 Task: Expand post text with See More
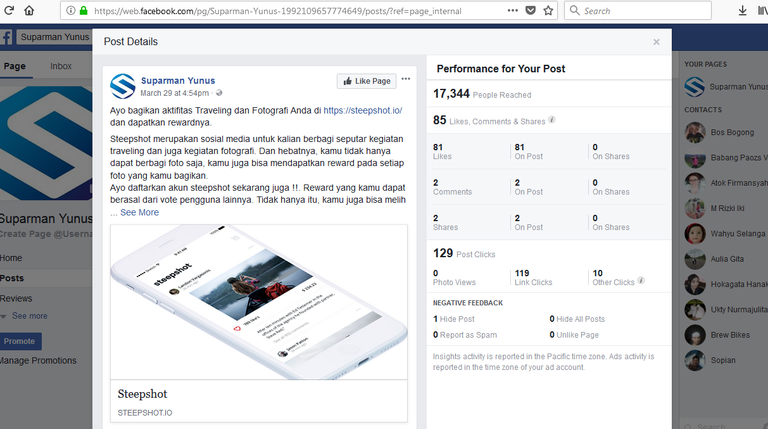click(140, 213)
